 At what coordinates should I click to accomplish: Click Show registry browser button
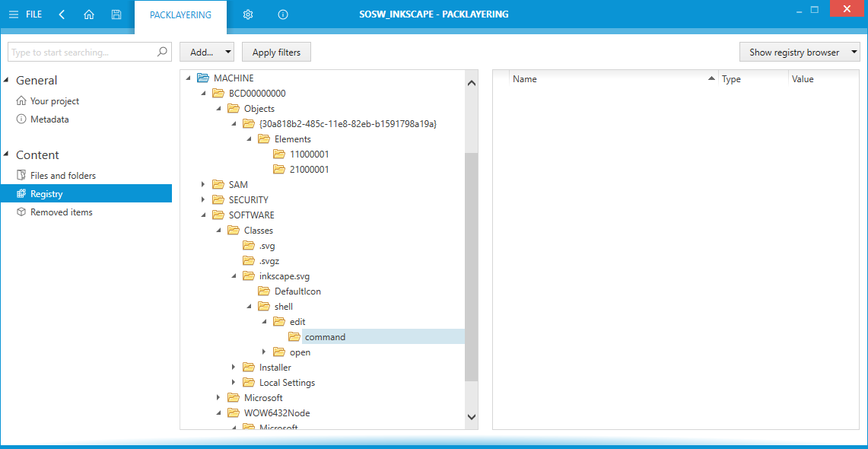793,53
